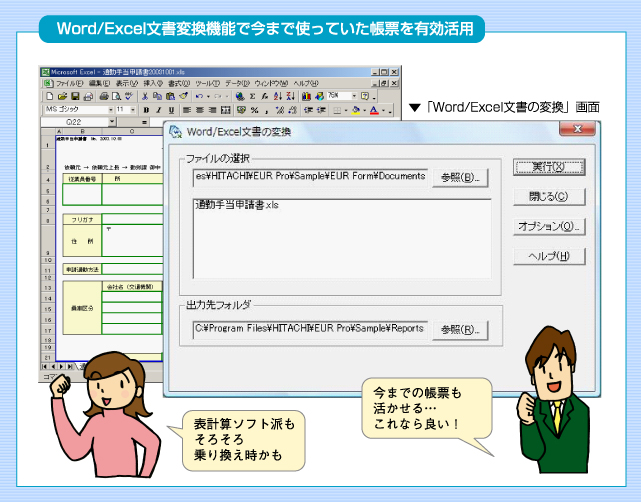Image resolution: width=641 pixels, height=502 pixels.
Task: Toggle Bold formatting in Excel
Action: click(146, 110)
